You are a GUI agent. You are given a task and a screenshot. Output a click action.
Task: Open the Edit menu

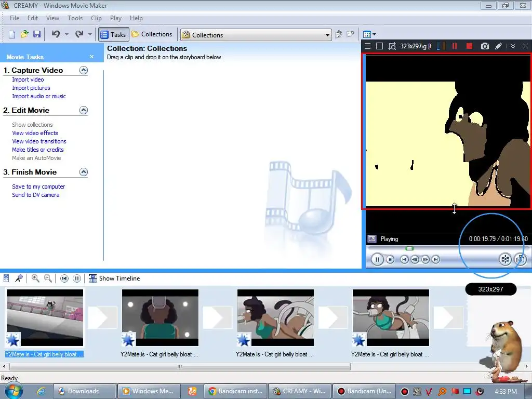pos(33,18)
